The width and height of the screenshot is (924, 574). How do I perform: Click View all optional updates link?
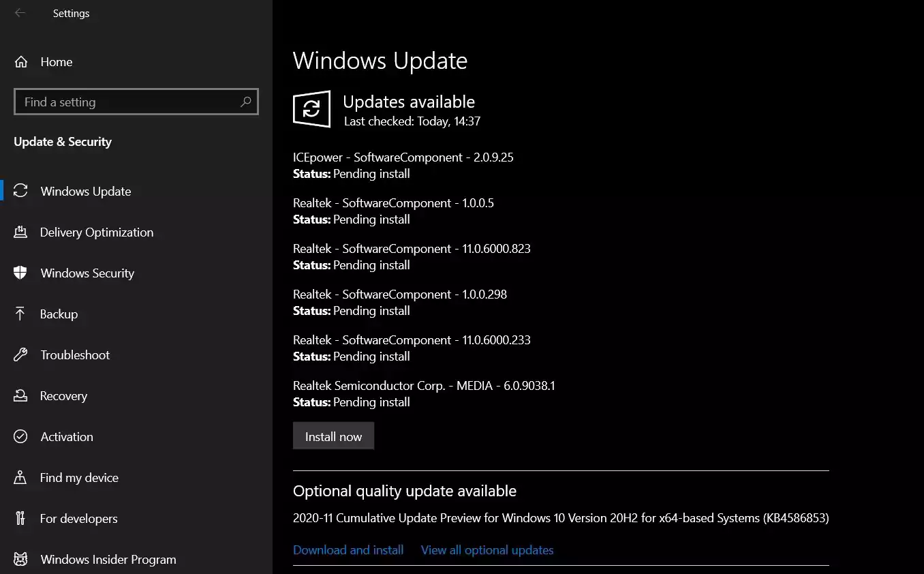[x=487, y=549]
